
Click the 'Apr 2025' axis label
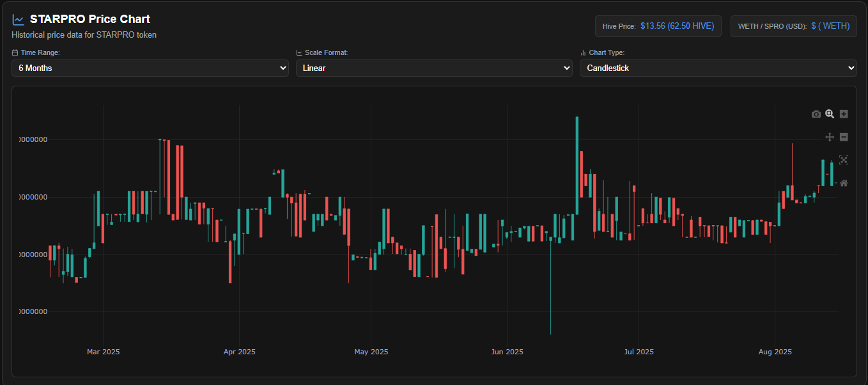click(x=239, y=352)
